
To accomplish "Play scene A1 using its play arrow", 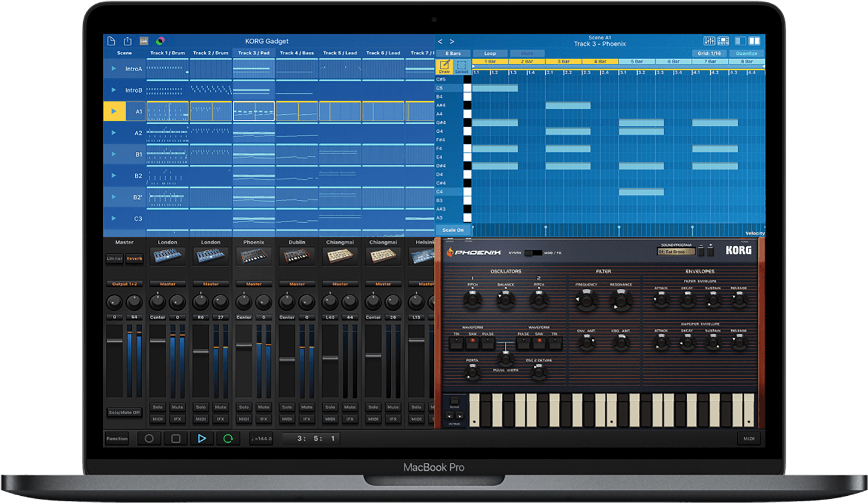I will [x=114, y=111].
